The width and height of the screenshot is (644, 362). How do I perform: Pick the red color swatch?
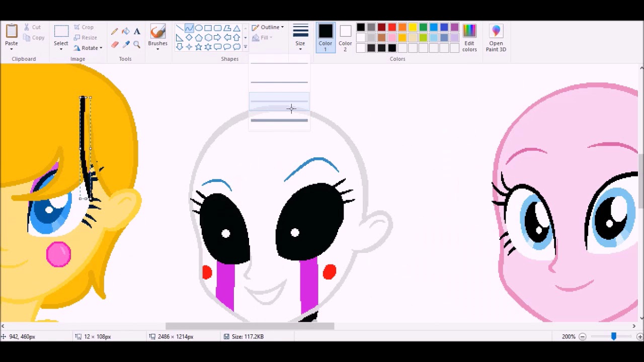tap(392, 27)
